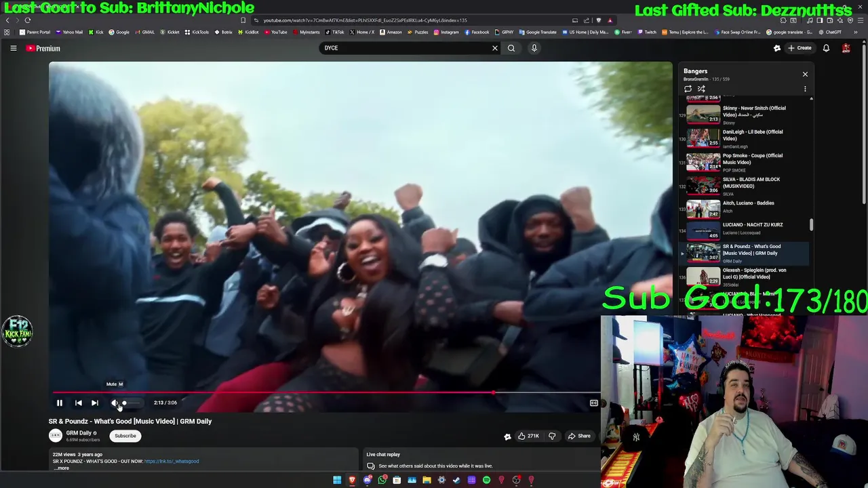The image size is (868, 488).
Task: Open the YouTube hamburger guide menu
Action: (x=13, y=48)
